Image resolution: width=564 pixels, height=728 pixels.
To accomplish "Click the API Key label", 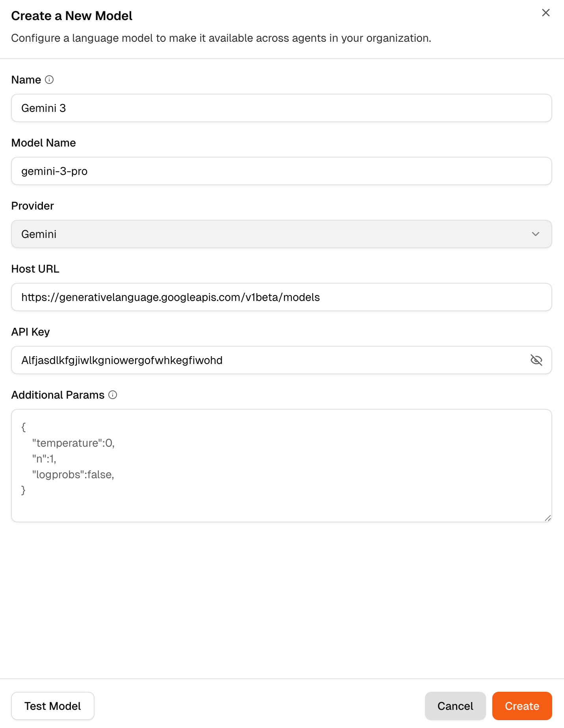I will [x=30, y=332].
